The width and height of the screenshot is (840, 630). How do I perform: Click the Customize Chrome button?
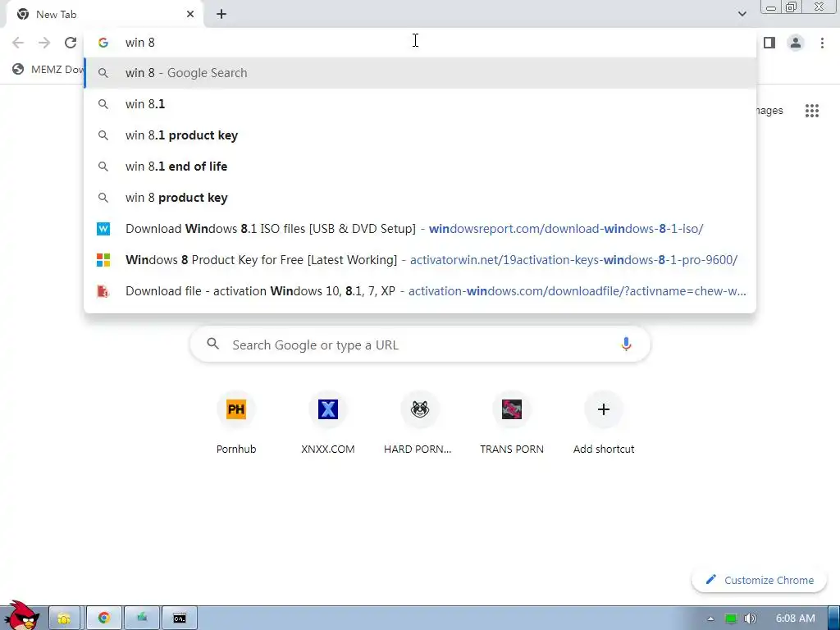(x=759, y=580)
